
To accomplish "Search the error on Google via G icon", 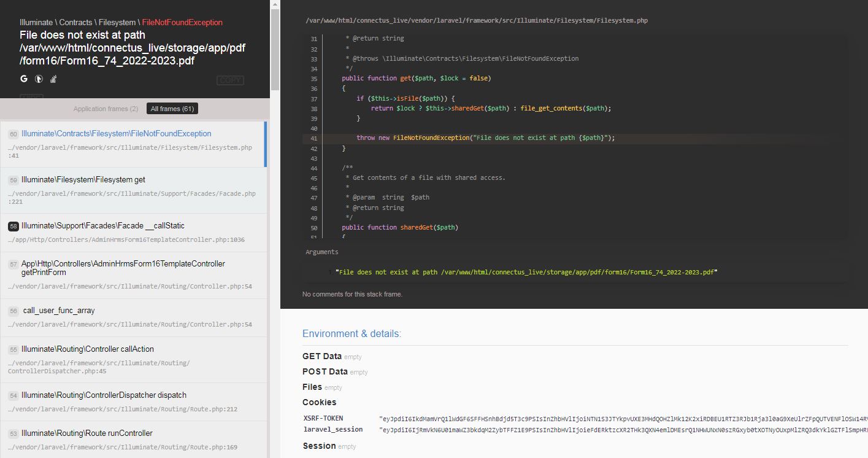I will [24, 79].
